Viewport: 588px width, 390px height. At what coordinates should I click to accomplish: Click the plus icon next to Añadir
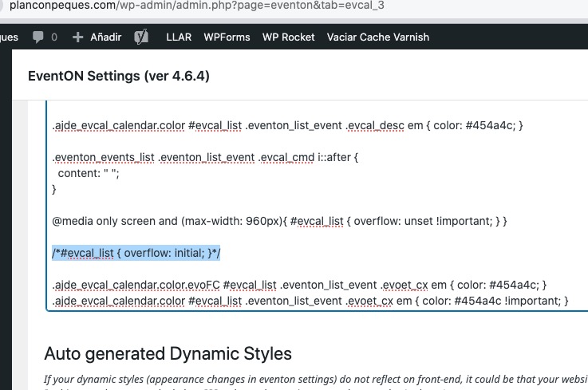(x=77, y=37)
